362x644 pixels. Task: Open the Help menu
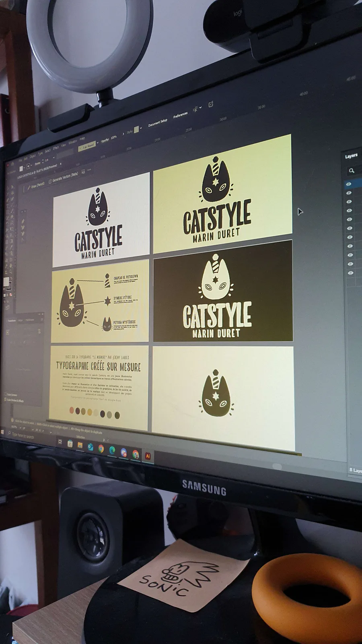82,139
